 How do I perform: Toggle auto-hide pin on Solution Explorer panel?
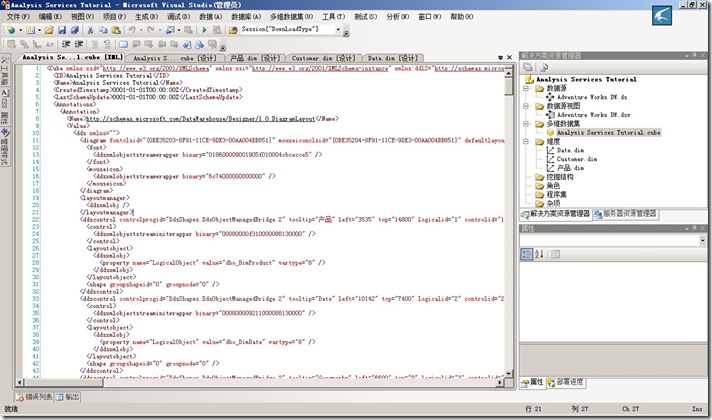point(694,55)
